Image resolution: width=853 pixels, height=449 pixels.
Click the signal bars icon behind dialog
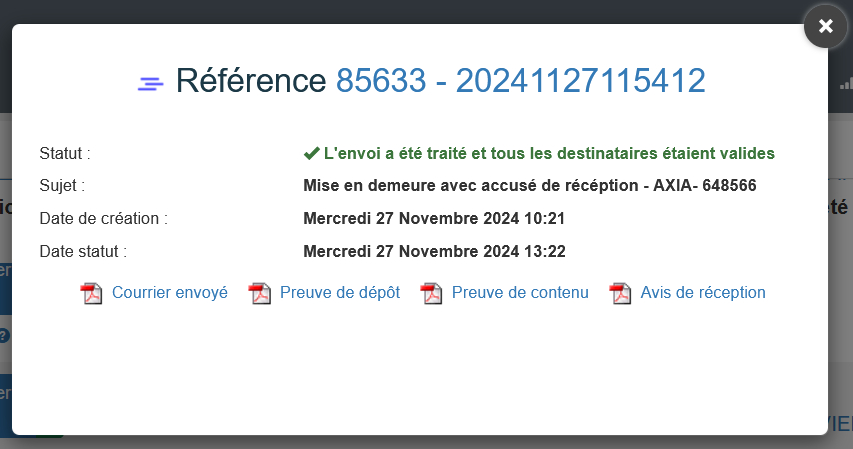pyautogui.click(x=846, y=84)
